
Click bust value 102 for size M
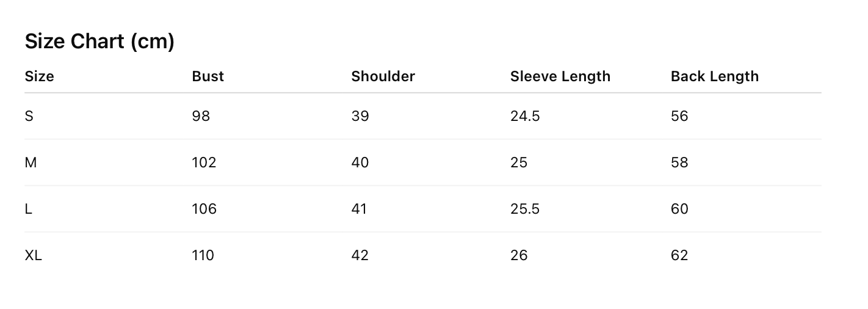click(204, 162)
